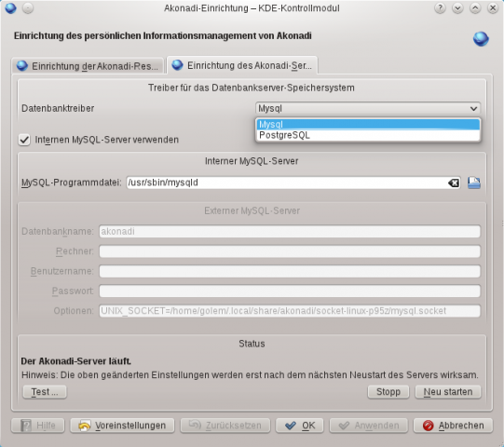The height and width of the screenshot is (447, 504).
Task: Click the 'Hinweis: Die oben geänderten Einstellungen' note
Action: point(250,375)
